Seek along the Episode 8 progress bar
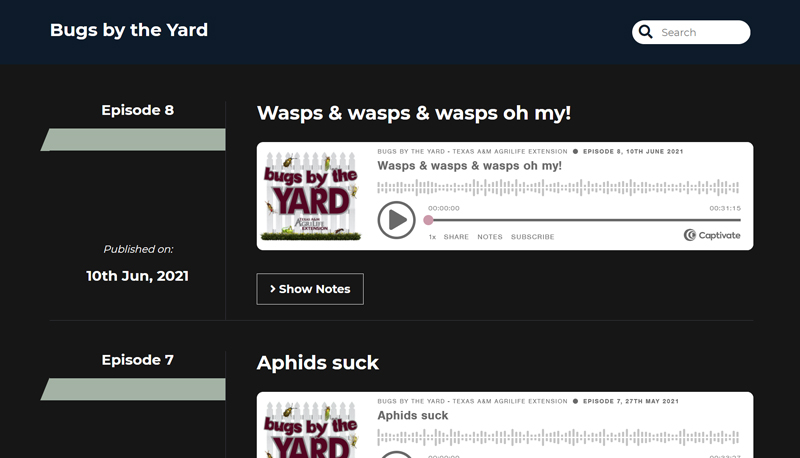 [584, 220]
